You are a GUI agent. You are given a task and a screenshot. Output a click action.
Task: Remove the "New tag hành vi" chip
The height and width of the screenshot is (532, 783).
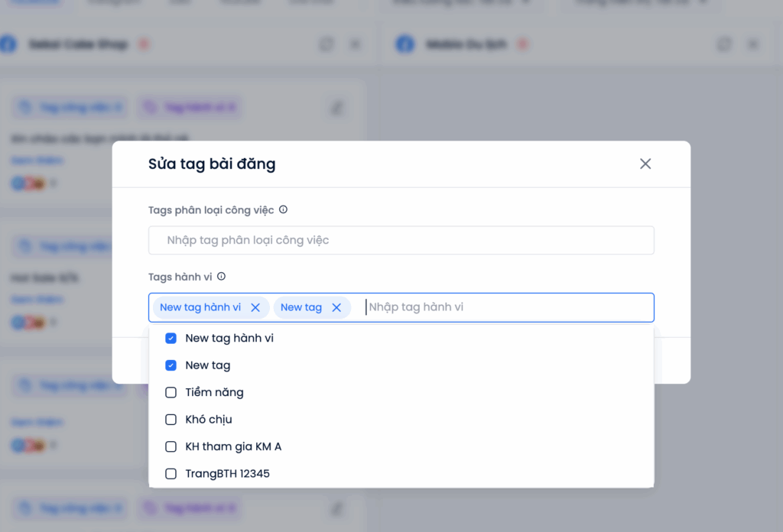[x=255, y=307]
